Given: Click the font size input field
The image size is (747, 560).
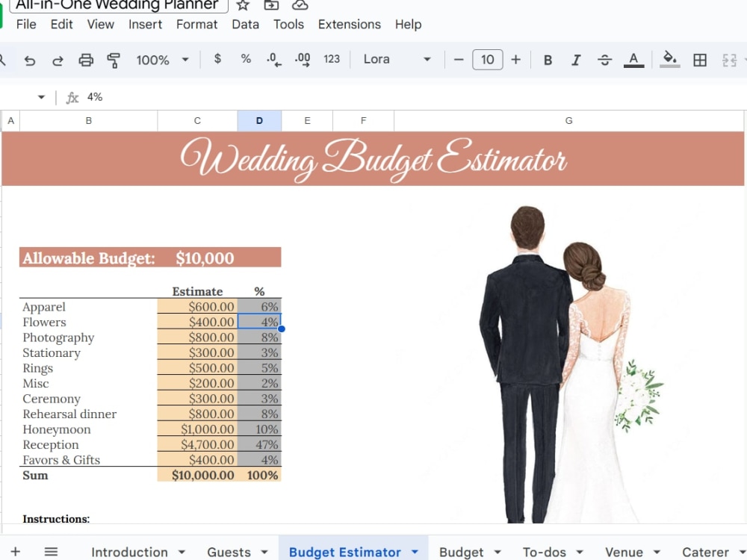Looking at the screenshot, I should pos(487,60).
